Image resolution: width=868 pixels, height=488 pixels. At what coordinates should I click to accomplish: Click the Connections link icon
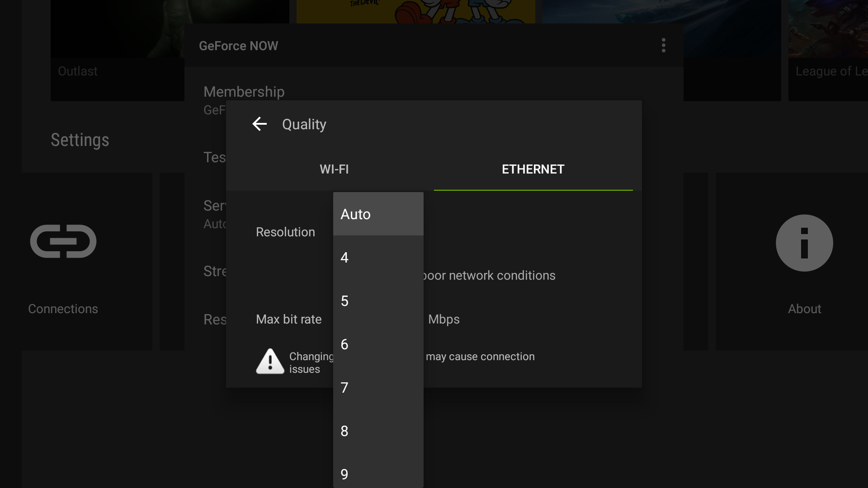pos(63,242)
